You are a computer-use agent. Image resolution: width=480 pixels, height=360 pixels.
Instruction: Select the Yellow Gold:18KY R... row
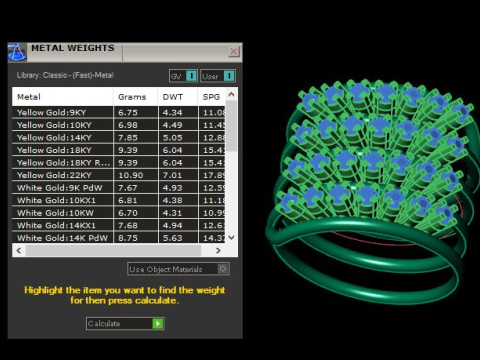119,163
